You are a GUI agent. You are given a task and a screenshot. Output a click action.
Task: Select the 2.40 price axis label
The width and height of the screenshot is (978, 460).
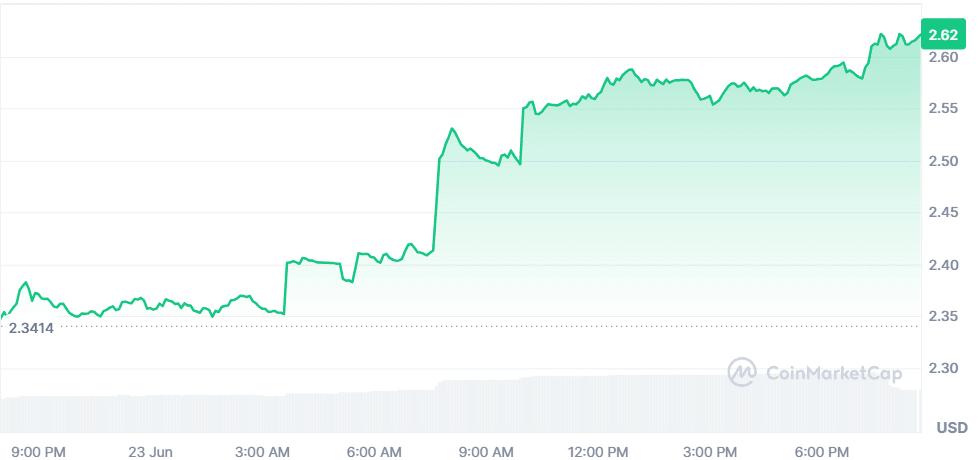pyautogui.click(x=943, y=265)
